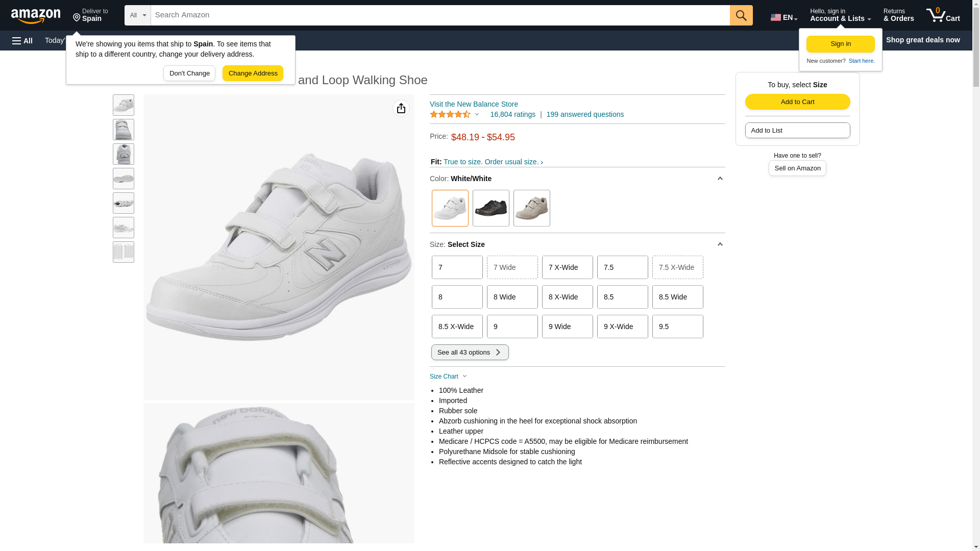
Task: Open Returns & Orders
Action: pyautogui.click(x=898, y=15)
